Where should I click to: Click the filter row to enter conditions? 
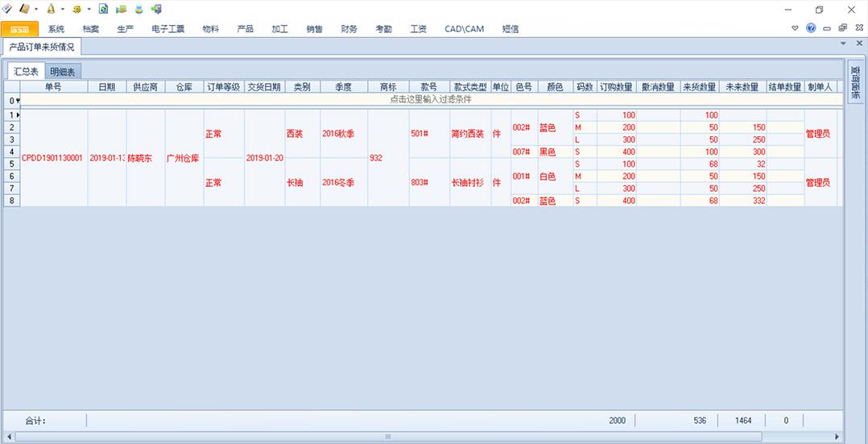coord(430,100)
